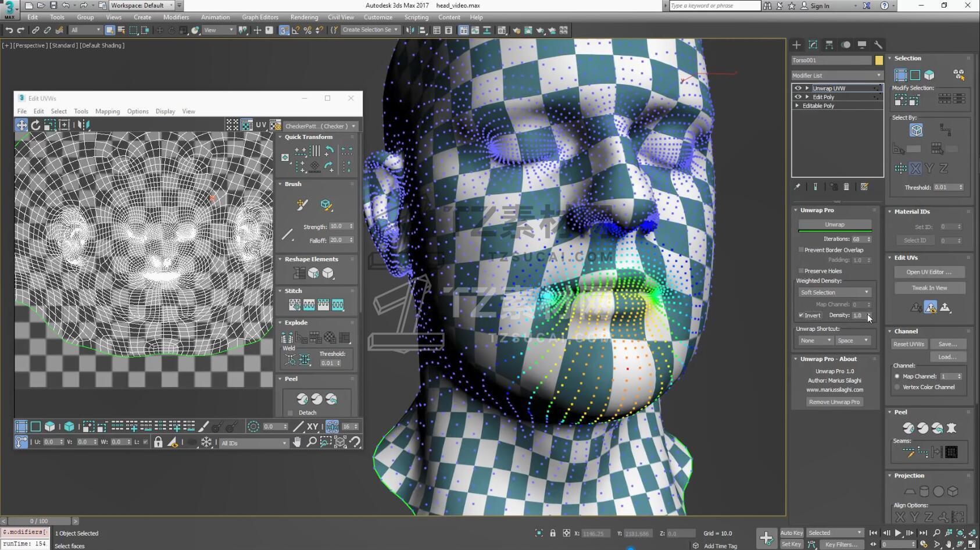Open the CheckerPattern texture dropdown
The image size is (980, 550).
click(320, 126)
